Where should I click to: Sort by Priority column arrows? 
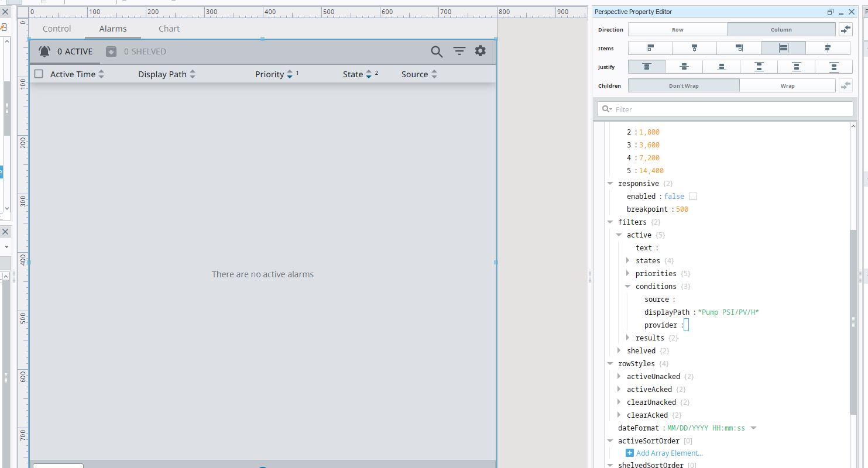click(290, 74)
